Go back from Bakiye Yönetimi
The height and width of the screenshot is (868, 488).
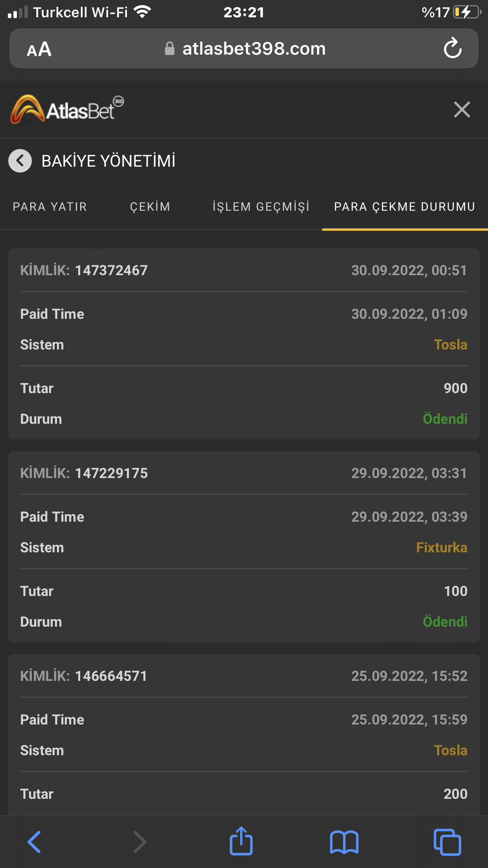pyautogui.click(x=20, y=161)
